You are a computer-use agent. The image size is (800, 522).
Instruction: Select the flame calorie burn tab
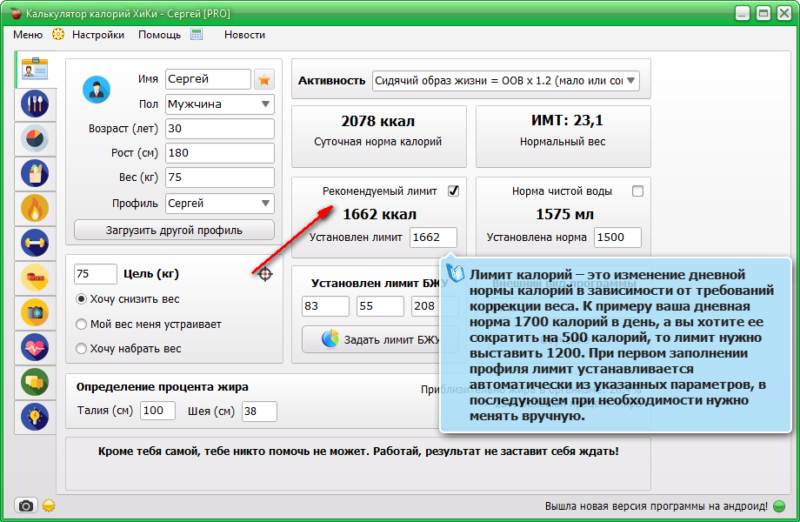[x=34, y=208]
